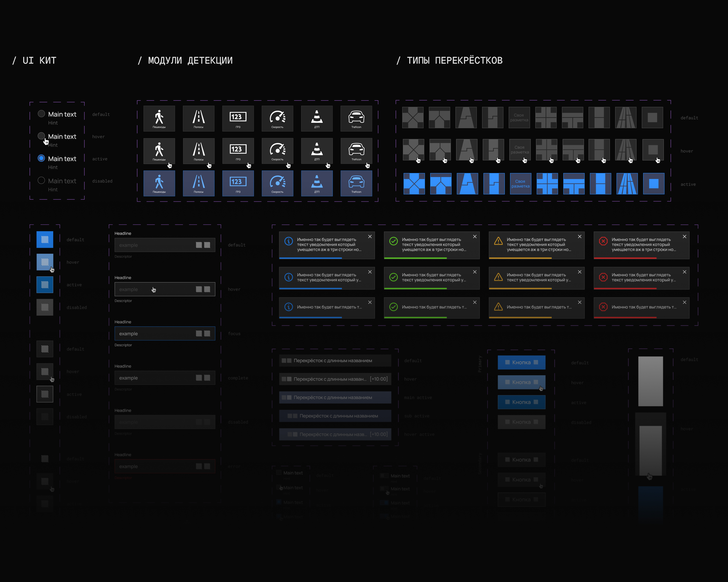This screenshot has height=582, width=728.
Task: Dismiss the single-line green success notification
Action: point(475,302)
